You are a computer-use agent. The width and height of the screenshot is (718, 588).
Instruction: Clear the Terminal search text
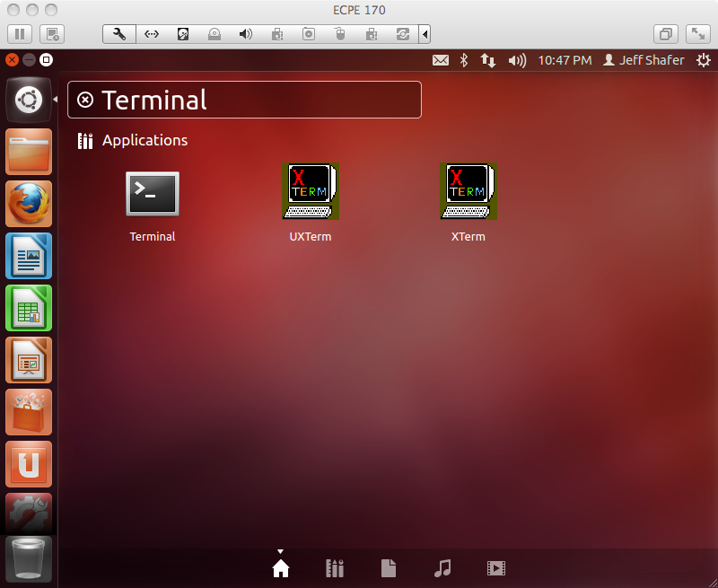[85, 100]
